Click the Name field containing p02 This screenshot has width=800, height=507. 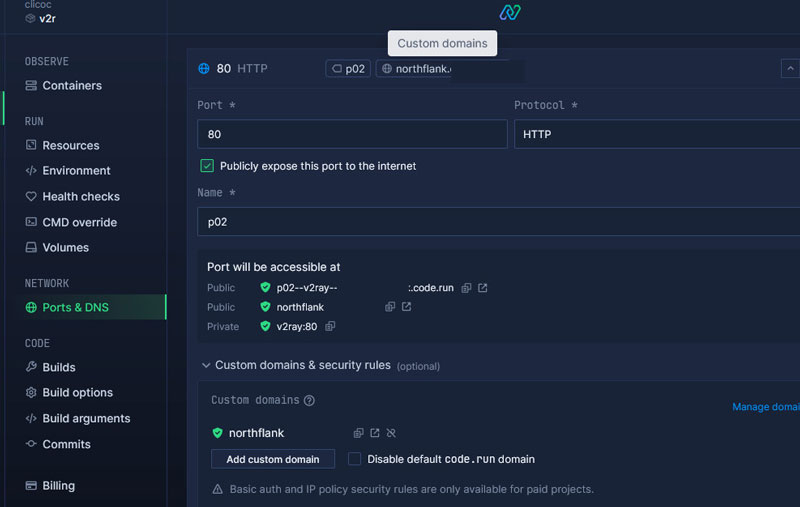(498, 221)
